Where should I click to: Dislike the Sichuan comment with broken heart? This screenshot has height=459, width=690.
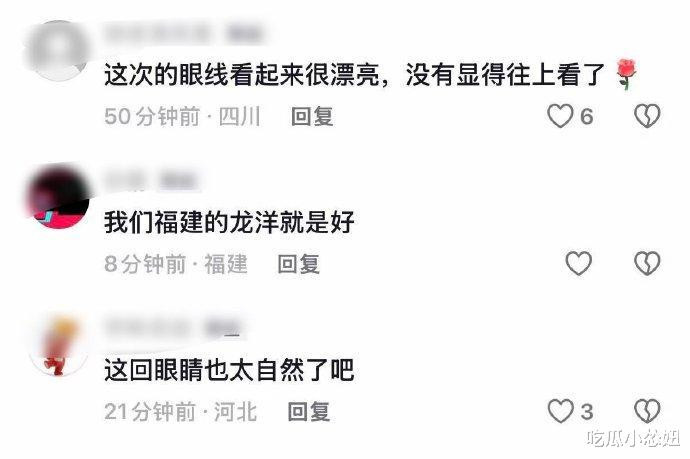point(647,116)
